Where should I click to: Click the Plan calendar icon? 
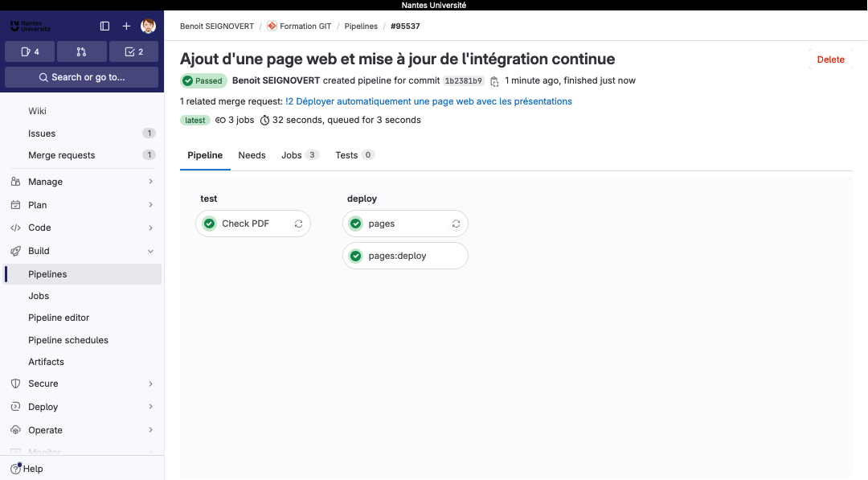coord(15,205)
